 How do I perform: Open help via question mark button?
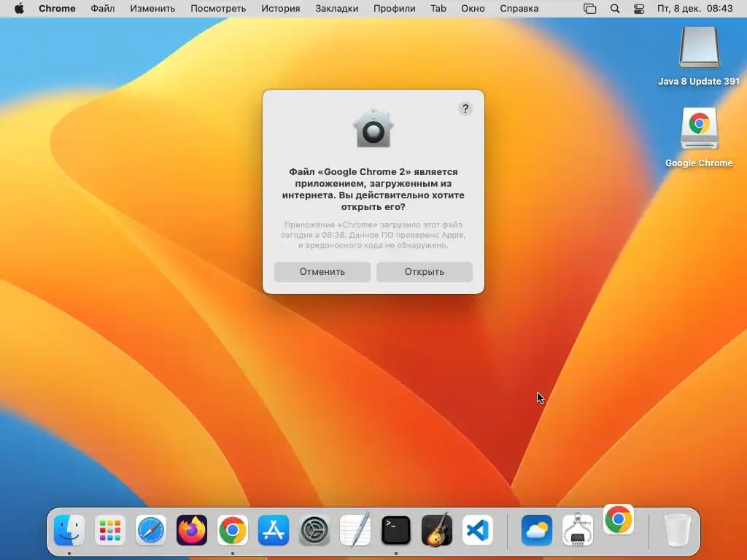click(465, 109)
